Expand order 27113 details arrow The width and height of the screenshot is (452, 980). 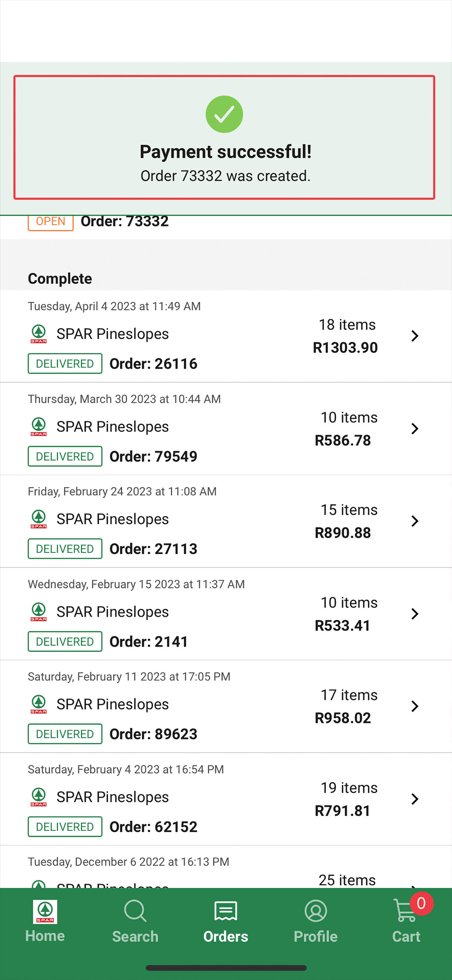415,521
